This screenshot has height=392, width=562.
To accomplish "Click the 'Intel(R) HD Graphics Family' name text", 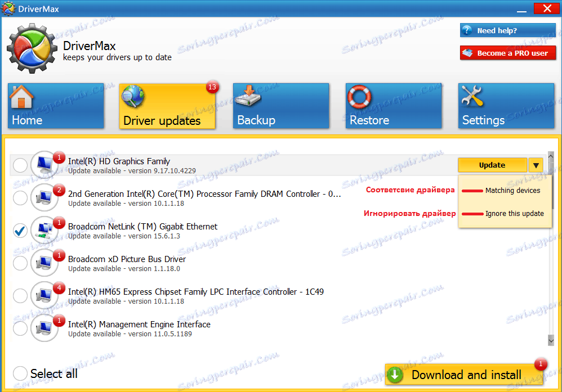I will click(119, 161).
